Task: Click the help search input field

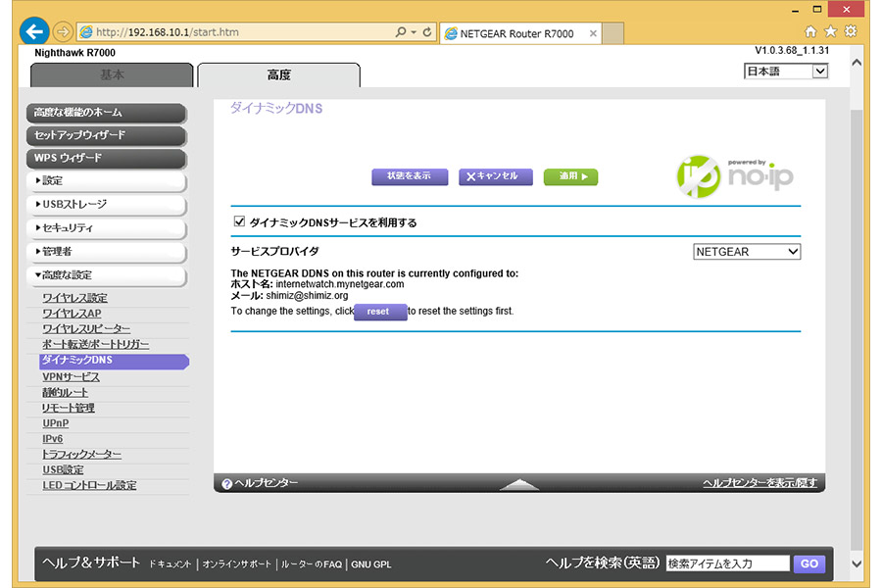Action: (x=726, y=563)
